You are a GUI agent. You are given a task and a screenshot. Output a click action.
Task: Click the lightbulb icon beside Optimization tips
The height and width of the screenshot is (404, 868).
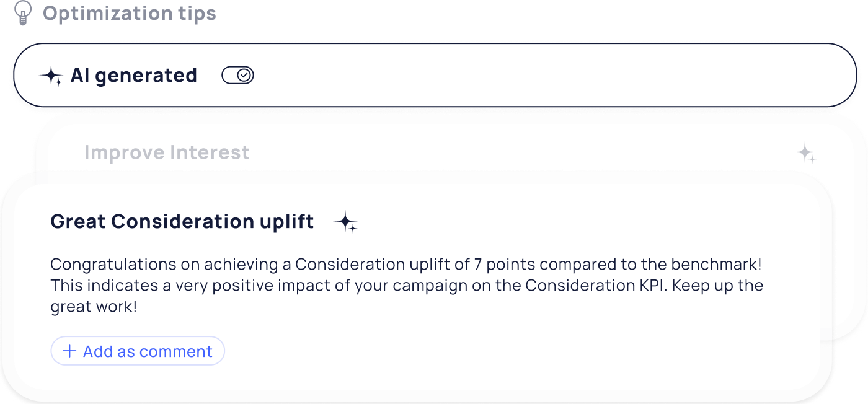(22, 13)
